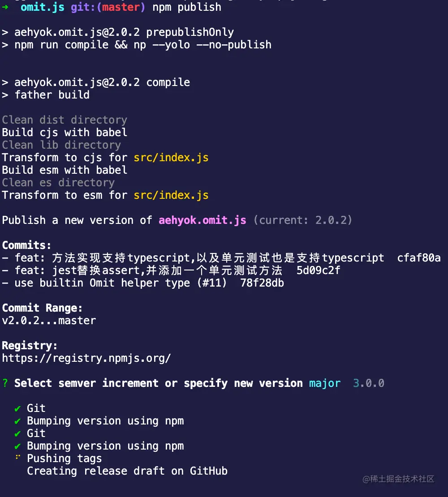
Task: Click the master branch name in prompt
Action: pos(121,7)
